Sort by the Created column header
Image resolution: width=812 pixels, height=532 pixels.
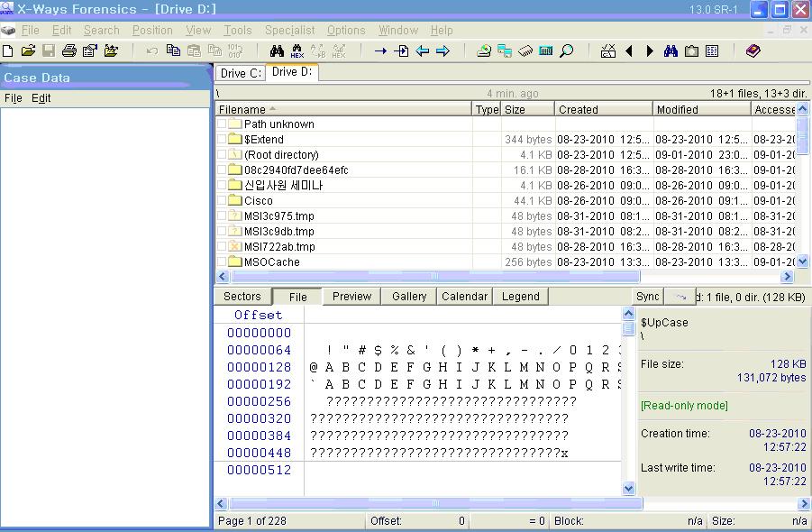(604, 109)
